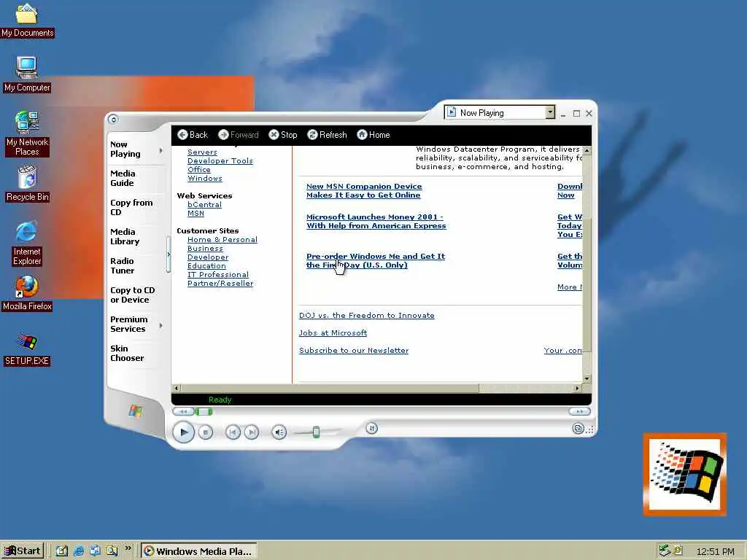This screenshot has height=560, width=747.
Task: Open Media Library tab
Action: pyautogui.click(x=125, y=237)
